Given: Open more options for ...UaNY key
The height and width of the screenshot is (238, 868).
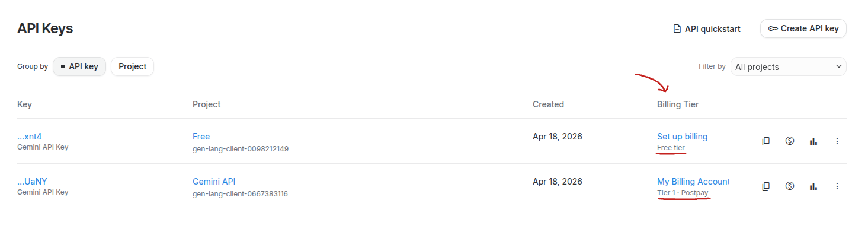Looking at the screenshot, I should 837,186.
